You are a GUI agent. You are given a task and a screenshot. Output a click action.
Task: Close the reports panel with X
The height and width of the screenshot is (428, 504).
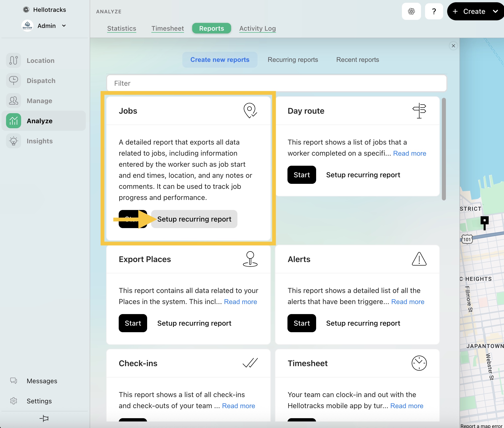[453, 46]
